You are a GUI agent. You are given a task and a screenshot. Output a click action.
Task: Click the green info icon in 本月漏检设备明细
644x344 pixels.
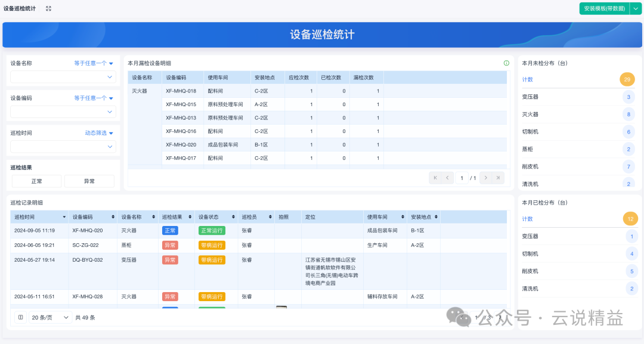click(x=506, y=63)
